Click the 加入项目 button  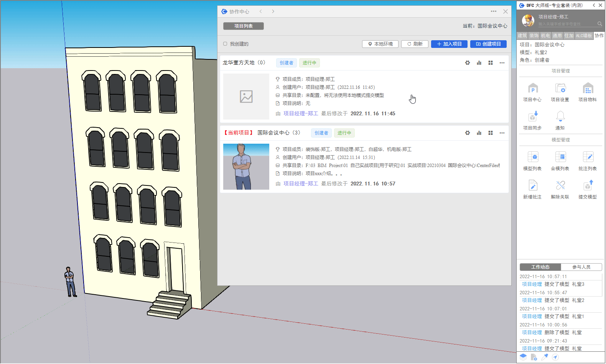point(449,44)
